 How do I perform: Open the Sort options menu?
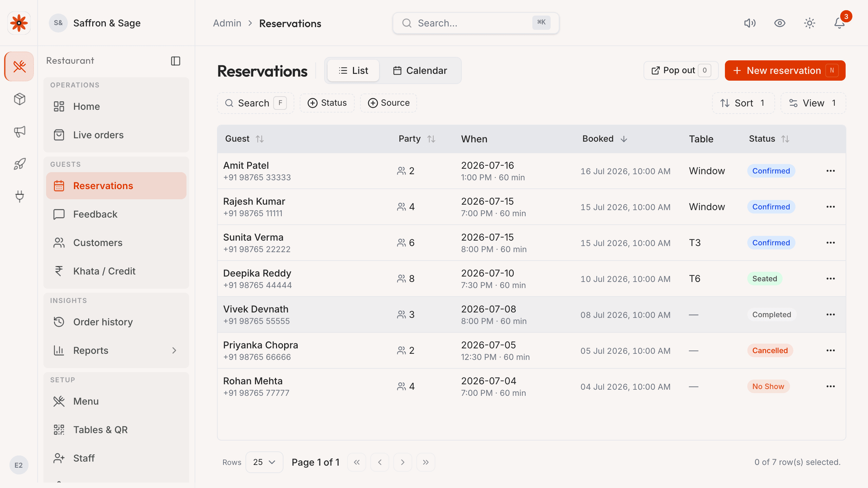[743, 103]
